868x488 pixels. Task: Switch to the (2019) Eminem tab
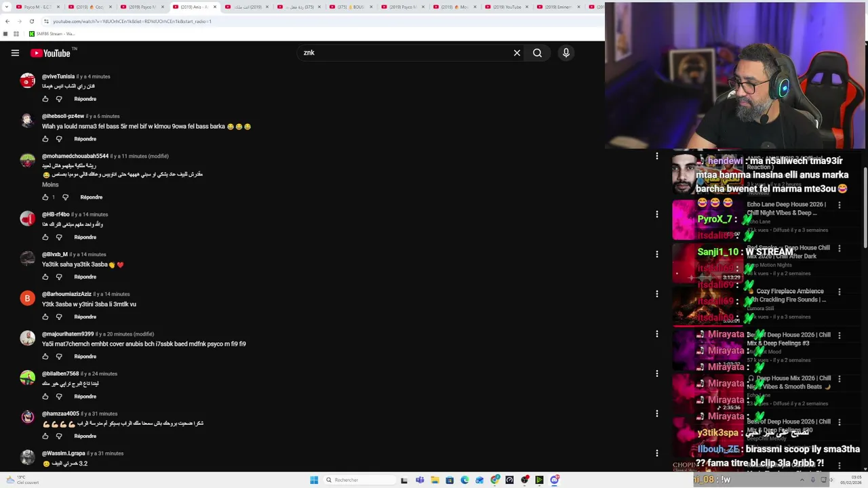click(x=559, y=7)
